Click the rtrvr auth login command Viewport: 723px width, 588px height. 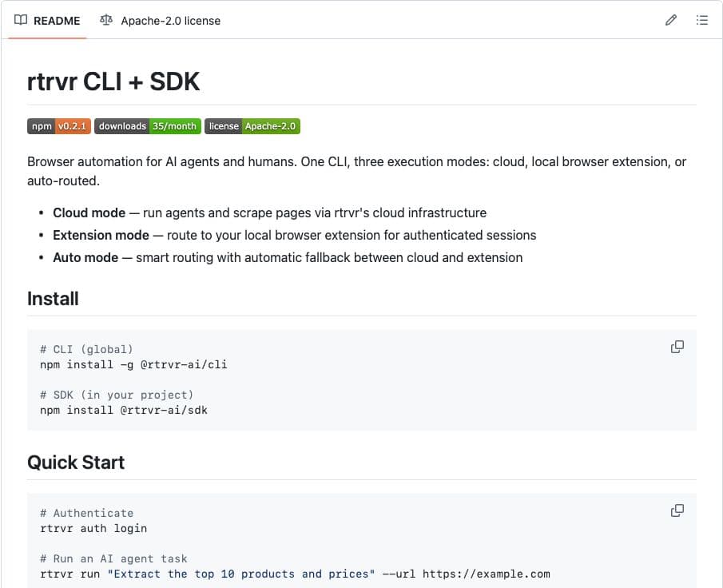(x=93, y=529)
